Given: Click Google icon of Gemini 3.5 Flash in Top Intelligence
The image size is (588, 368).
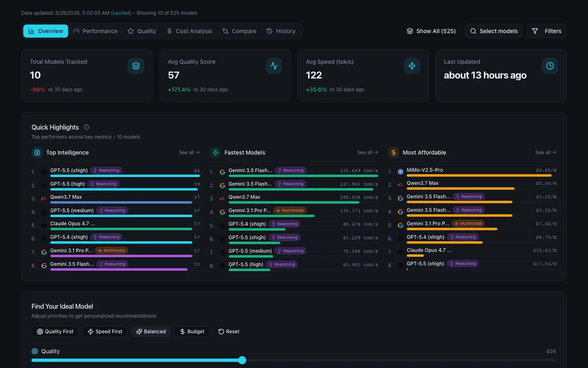Looking at the screenshot, I should click(x=44, y=266).
